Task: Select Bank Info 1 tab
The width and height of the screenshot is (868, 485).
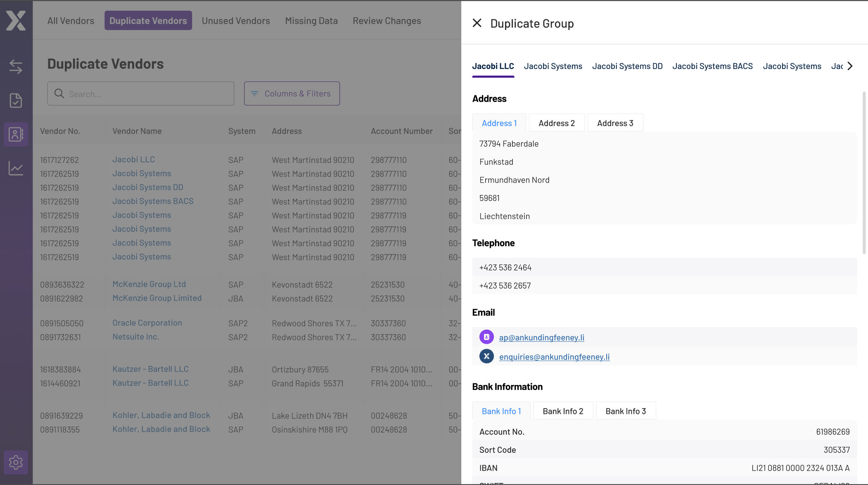Action: click(x=501, y=411)
